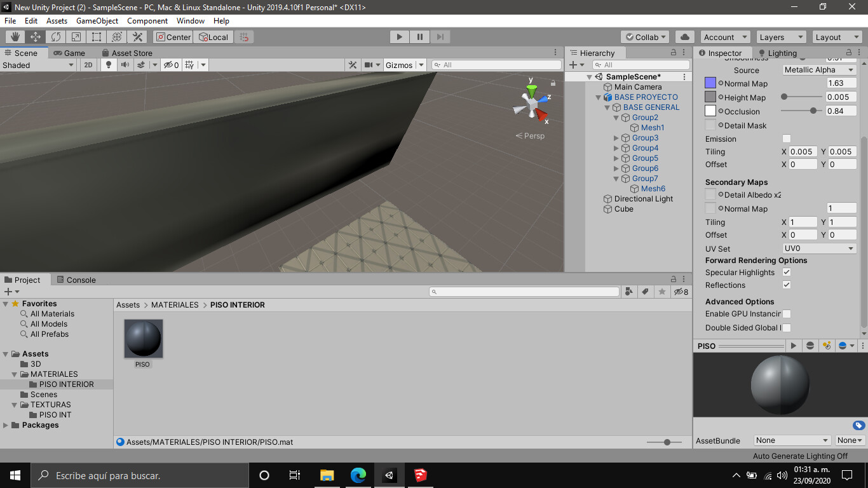Click the search icon in the Project toolbar
This screenshot has height=488, width=868.
[435, 291]
